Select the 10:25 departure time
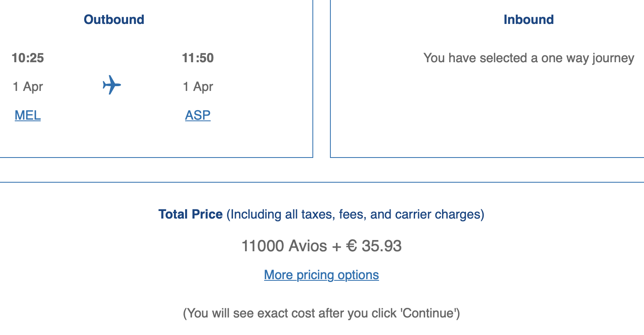The height and width of the screenshot is (335, 644). click(x=28, y=58)
